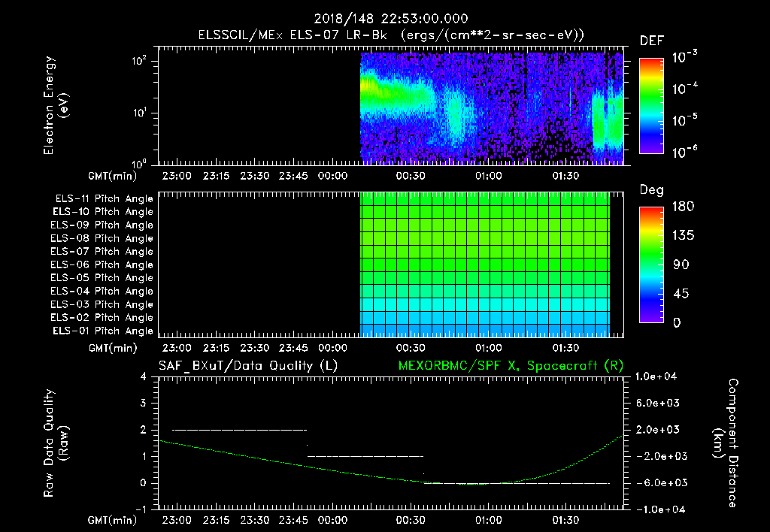Select the ELS-09 Pitch Angle row label

point(102,225)
